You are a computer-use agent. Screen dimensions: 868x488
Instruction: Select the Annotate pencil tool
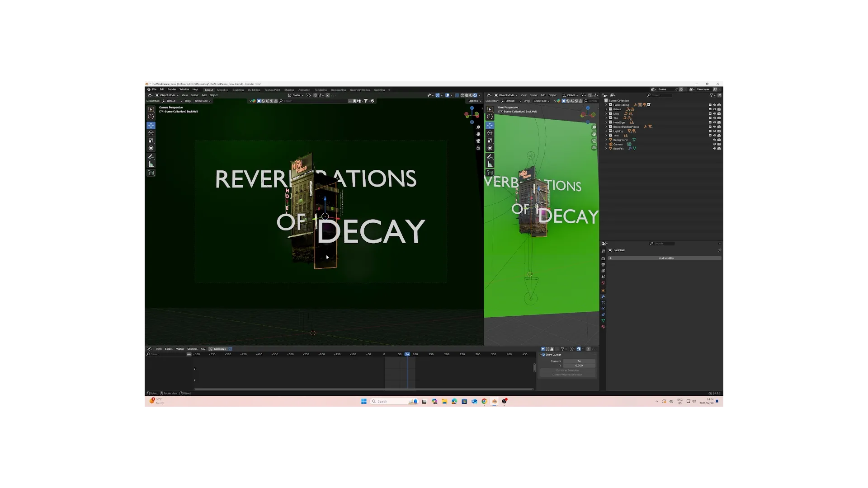(x=151, y=157)
